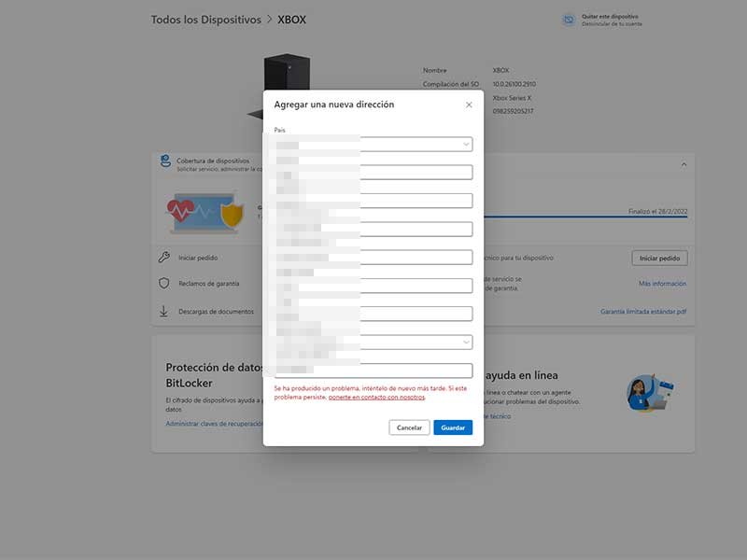Image resolution: width=747 pixels, height=560 pixels.
Task: Go back to Todos los Dispositivos
Action: point(205,20)
